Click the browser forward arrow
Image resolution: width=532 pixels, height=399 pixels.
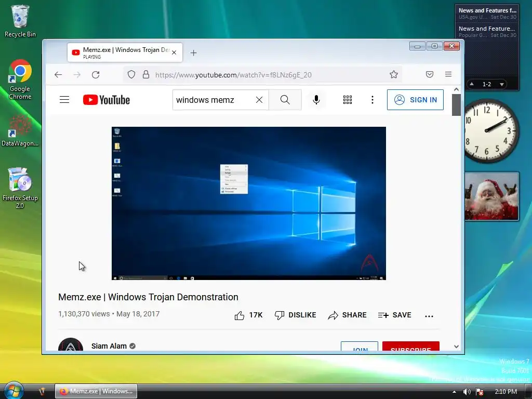pos(77,75)
